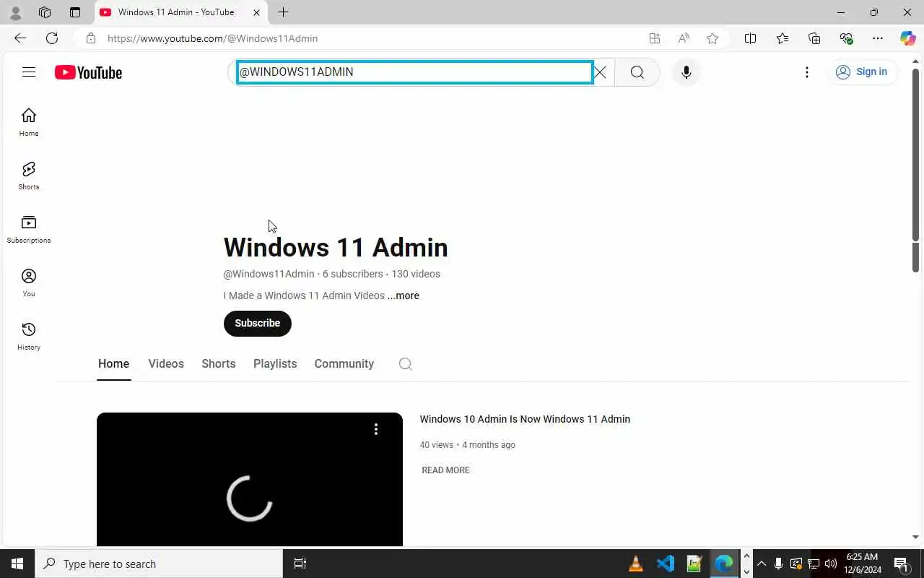924x578 pixels.
Task: Click READ MORE under featured video
Action: (x=445, y=470)
